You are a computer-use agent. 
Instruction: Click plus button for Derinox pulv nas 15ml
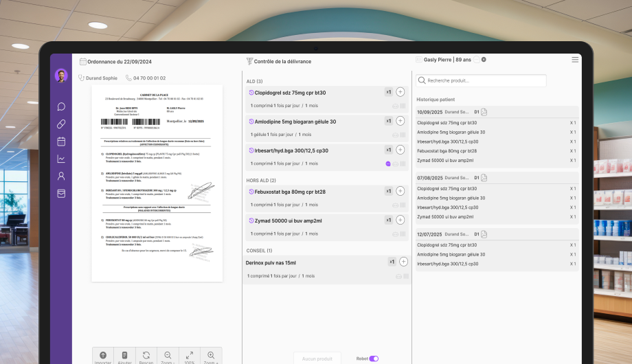pyautogui.click(x=403, y=262)
